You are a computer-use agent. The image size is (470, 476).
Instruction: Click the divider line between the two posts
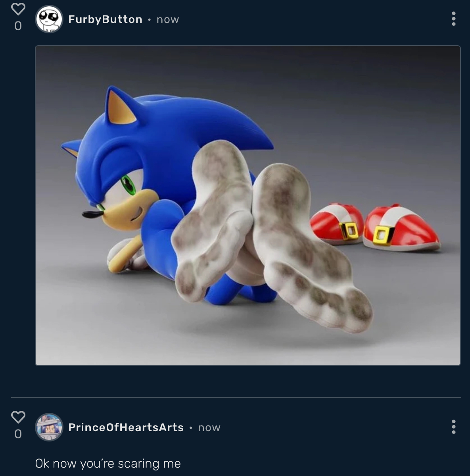(236, 397)
